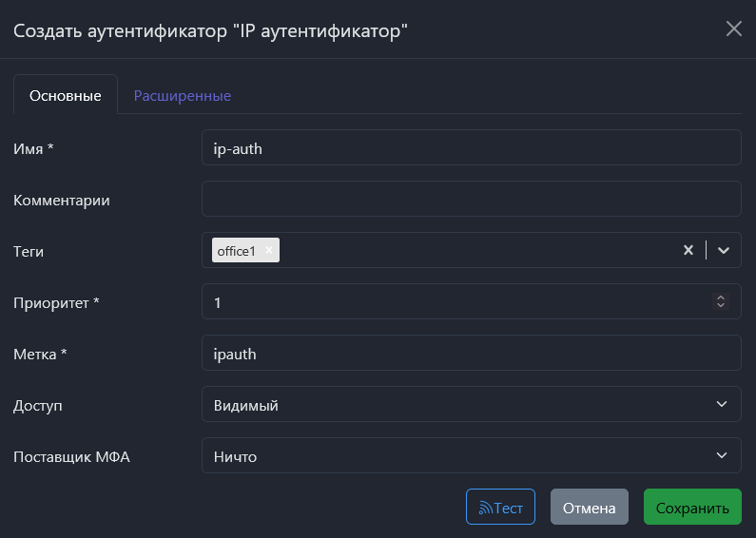
Task: Decrease the Приоритет value using down arrow
Action: (721, 306)
